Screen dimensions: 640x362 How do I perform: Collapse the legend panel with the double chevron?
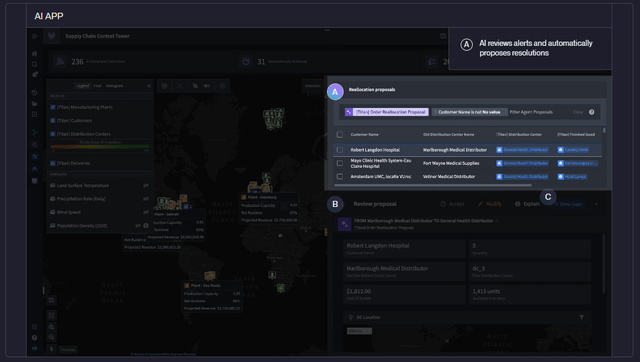coord(149,86)
